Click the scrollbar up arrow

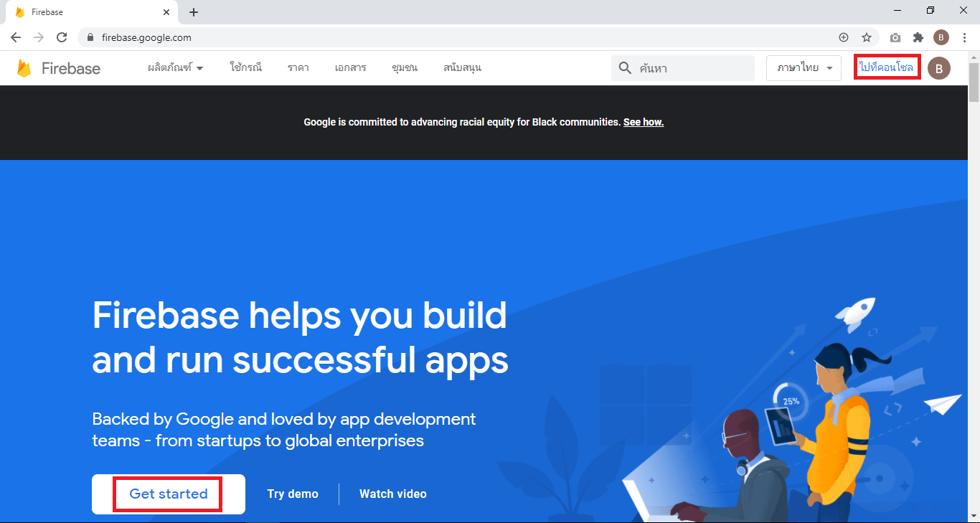[x=974, y=57]
